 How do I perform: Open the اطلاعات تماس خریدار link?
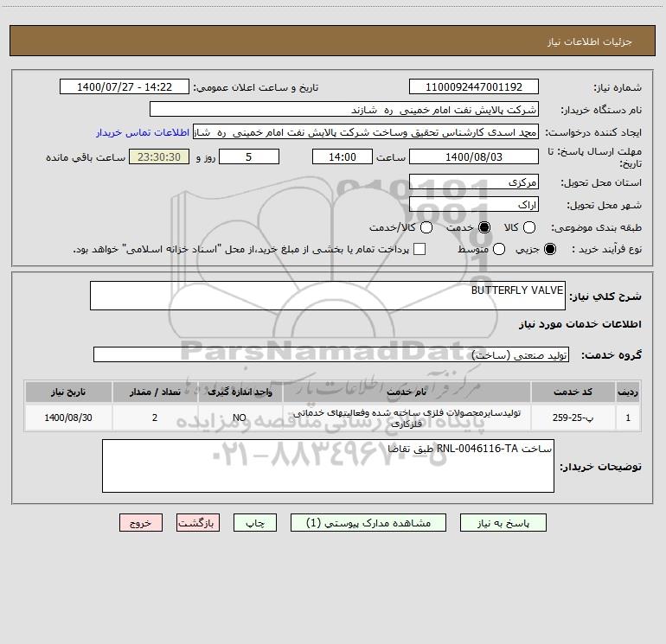click(x=143, y=132)
